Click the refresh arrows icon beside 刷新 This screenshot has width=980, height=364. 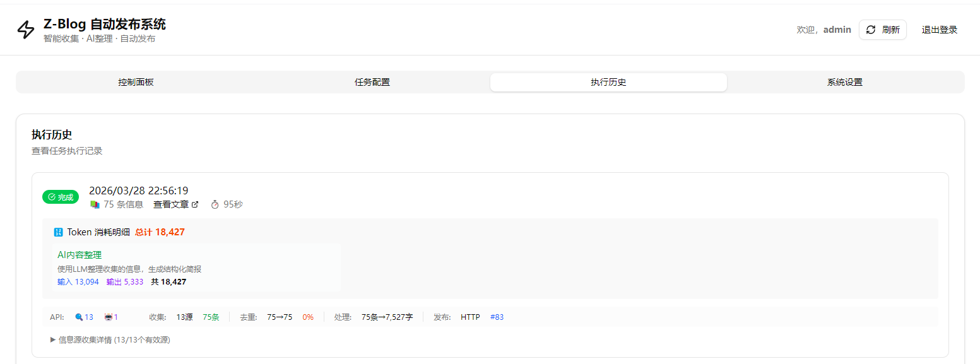(x=871, y=30)
